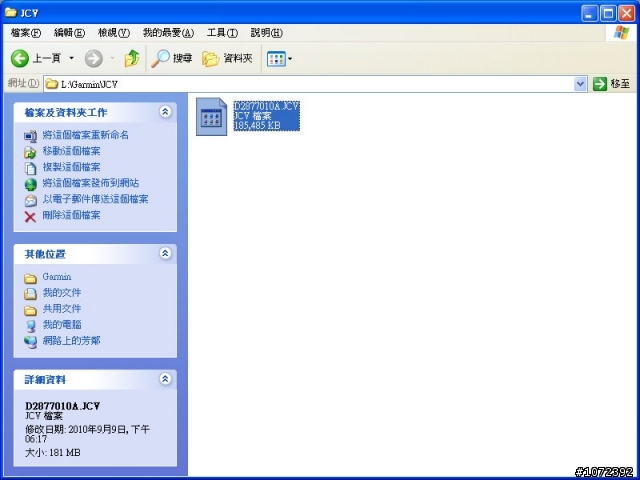
Task: Open the back history dropdown arrow
Action: pos(71,58)
